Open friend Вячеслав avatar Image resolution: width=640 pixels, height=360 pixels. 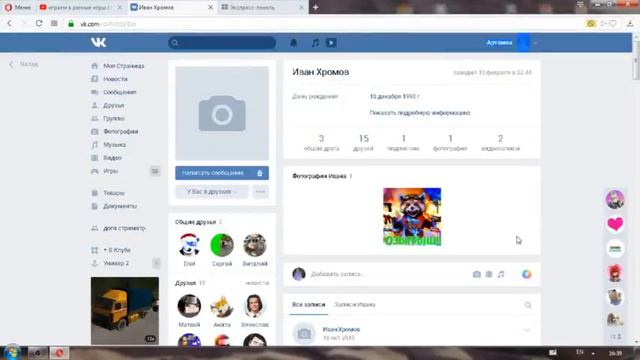[x=255, y=306]
